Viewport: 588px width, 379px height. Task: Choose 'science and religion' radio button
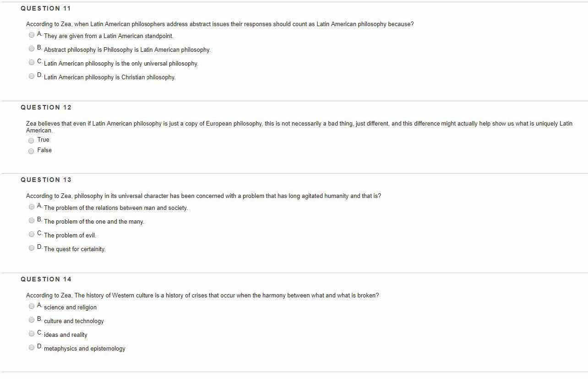tap(31, 306)
